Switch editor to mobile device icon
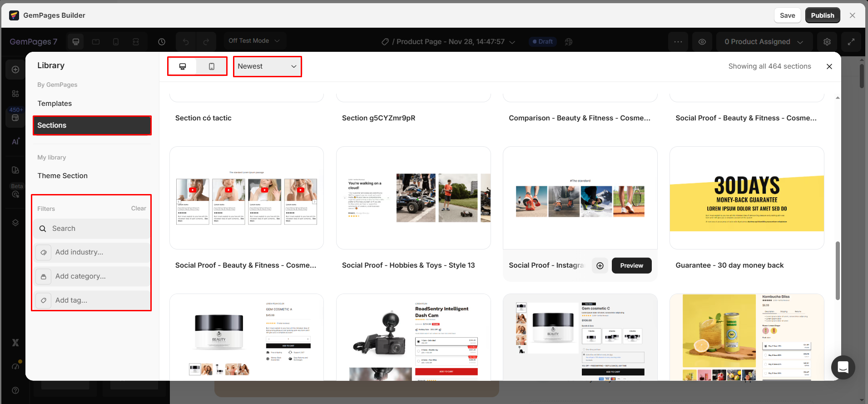This screenshot has width=868, height=404. 116,42
